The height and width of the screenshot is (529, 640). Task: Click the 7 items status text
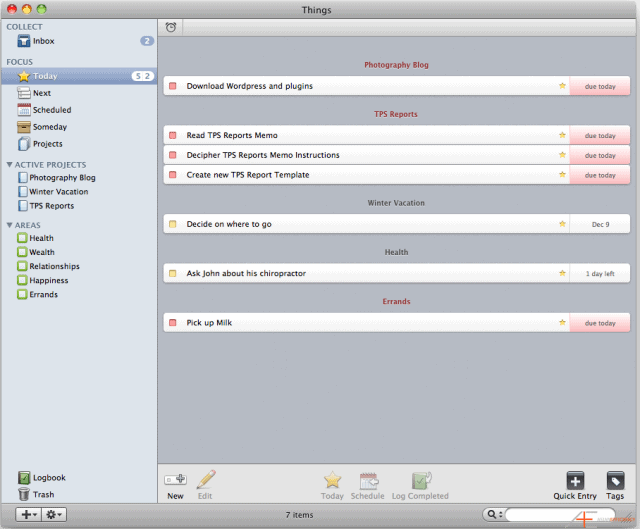click(x=300, y=515)
